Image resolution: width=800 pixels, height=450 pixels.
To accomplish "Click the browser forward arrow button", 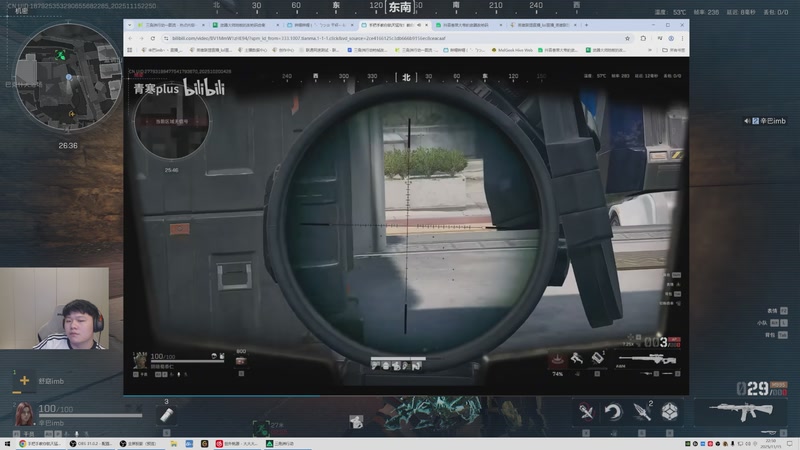I will pyautogui.click(x=141, y=38).
